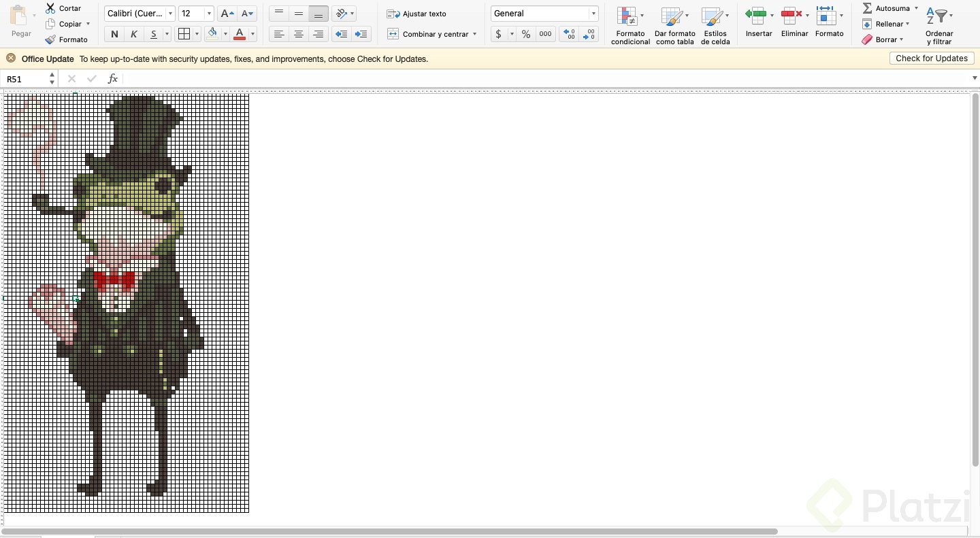Align text to the vertical middle
The height and width of the screenshot is (538, 980).
(x=298, y=14)
